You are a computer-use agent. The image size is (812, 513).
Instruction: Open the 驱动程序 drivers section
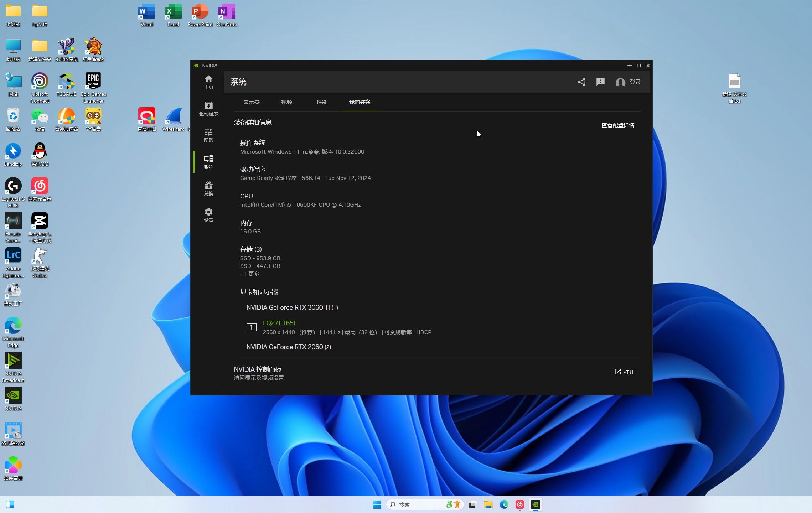point(208,109)
